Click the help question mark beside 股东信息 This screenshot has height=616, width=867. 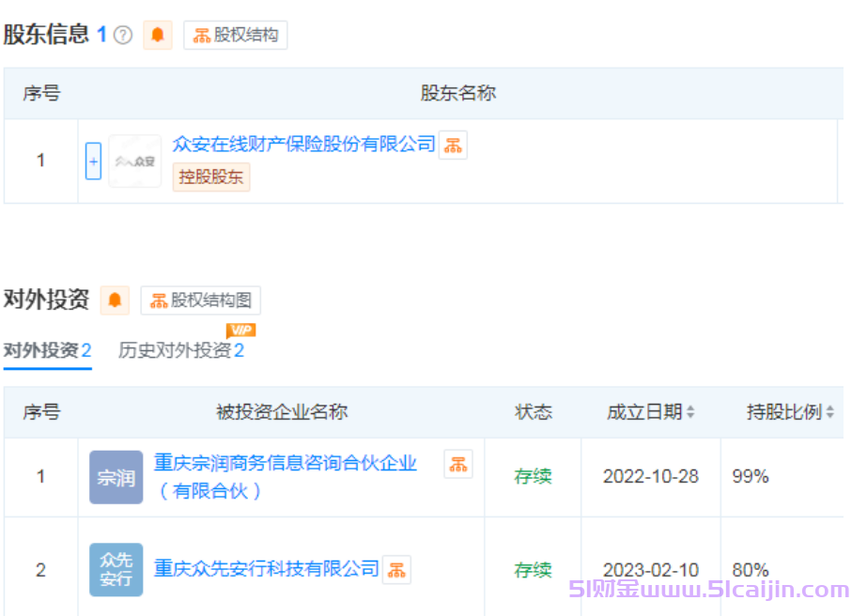point(123,36)
